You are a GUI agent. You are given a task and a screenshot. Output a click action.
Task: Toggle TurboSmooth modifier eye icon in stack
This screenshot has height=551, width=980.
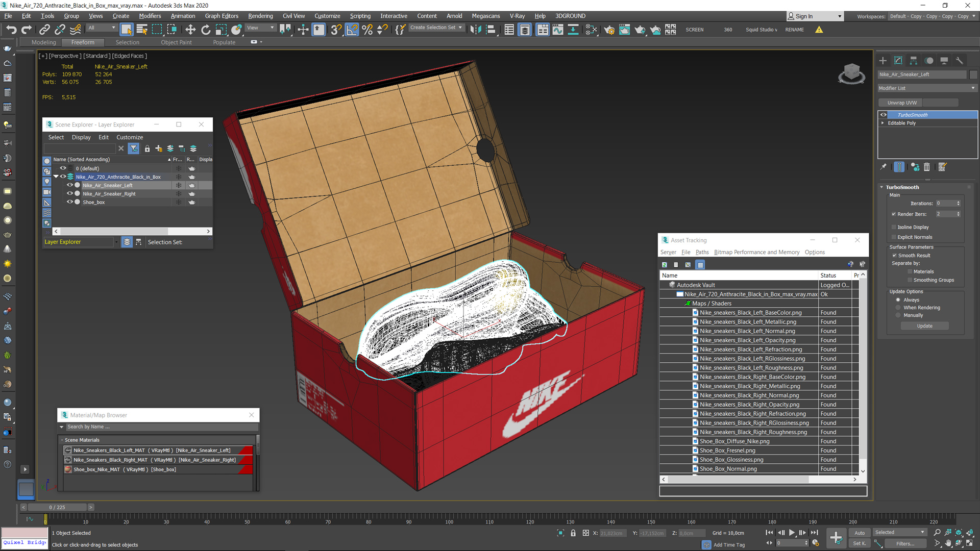[884, 115]
